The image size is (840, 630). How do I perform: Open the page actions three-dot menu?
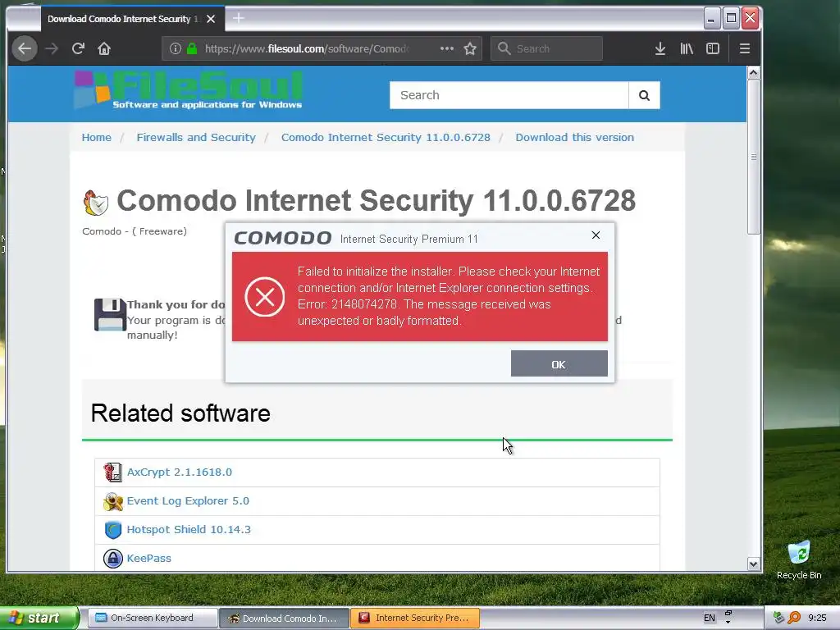[x=447, y=48]
